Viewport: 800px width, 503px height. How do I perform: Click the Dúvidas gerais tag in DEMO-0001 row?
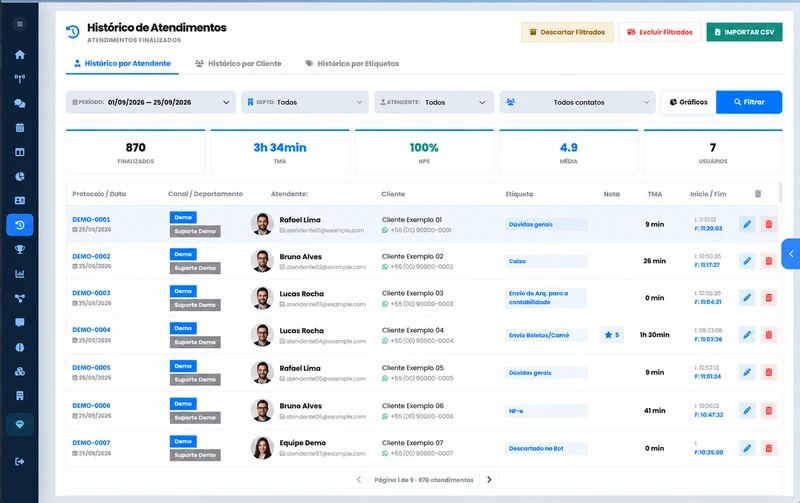click(546, 224)
